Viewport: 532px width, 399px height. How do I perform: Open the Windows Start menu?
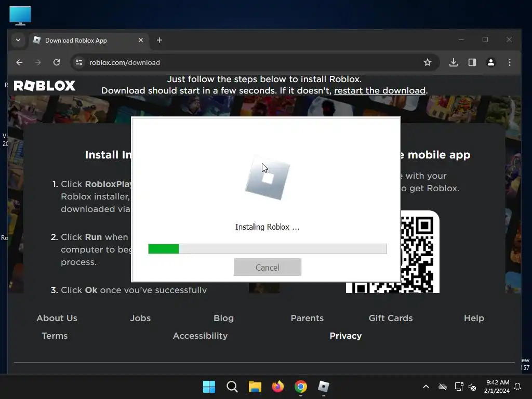coord(209,387)
